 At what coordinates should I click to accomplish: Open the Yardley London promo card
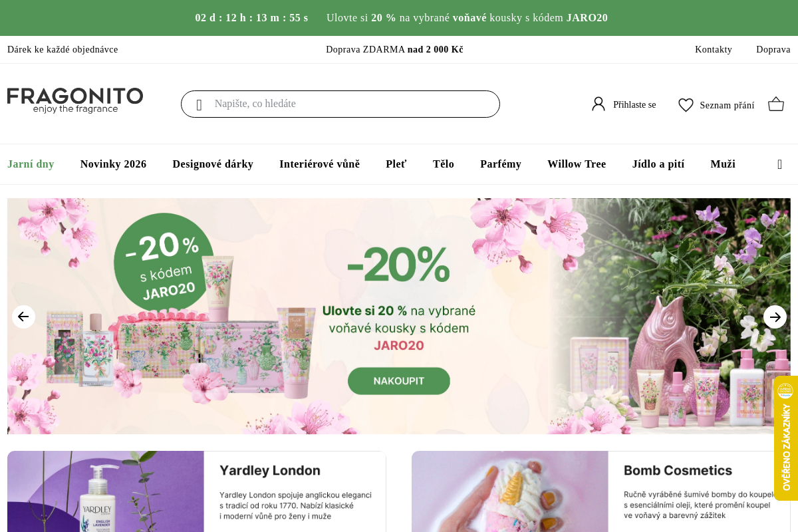[x=197, y=491]
